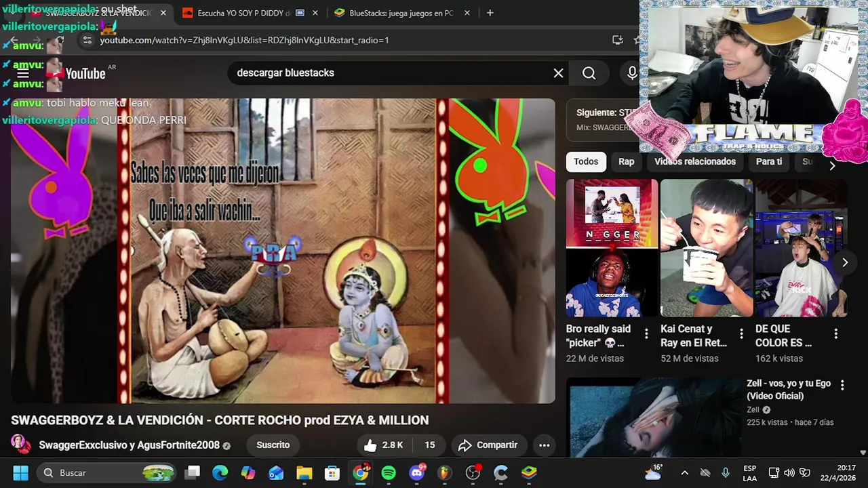Click the YouTube search magnifier button

pos(589,73)
